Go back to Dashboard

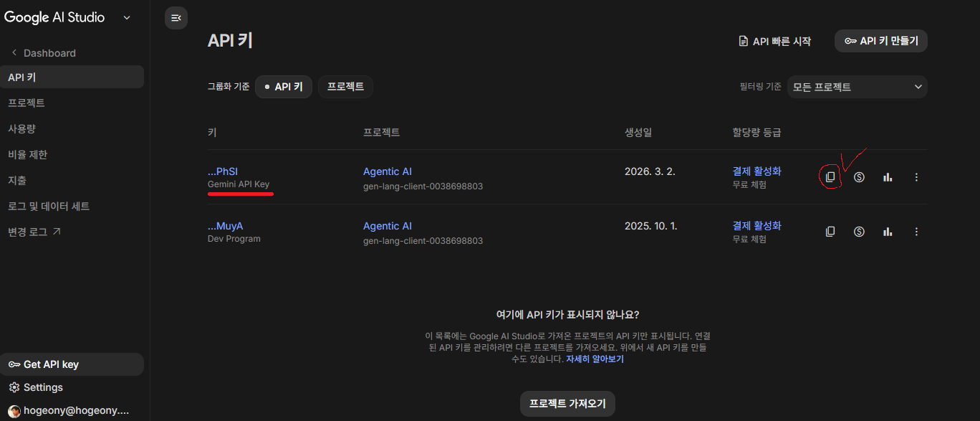click(43, 53)
